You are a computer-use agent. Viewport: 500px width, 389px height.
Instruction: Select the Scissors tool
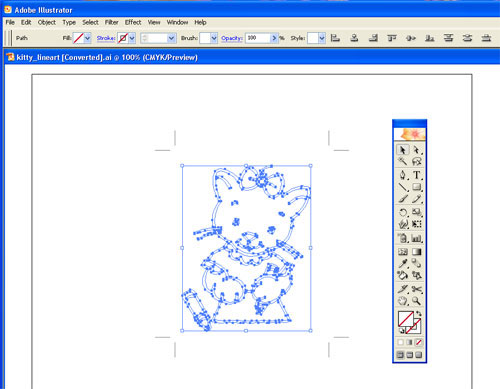pyautogui.click(x=417, y=289)
